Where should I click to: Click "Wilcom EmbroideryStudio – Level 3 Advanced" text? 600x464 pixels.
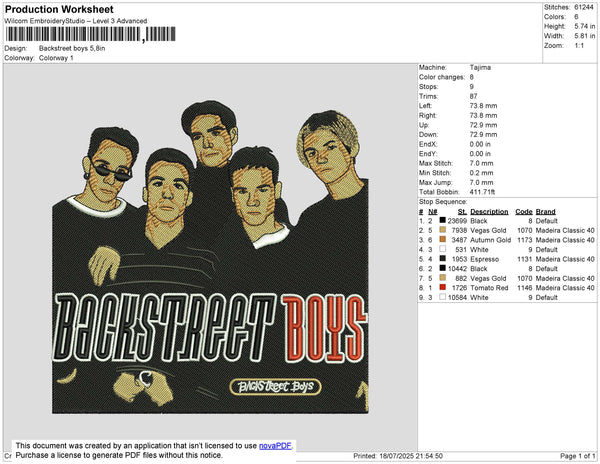(x=76, y=21)
